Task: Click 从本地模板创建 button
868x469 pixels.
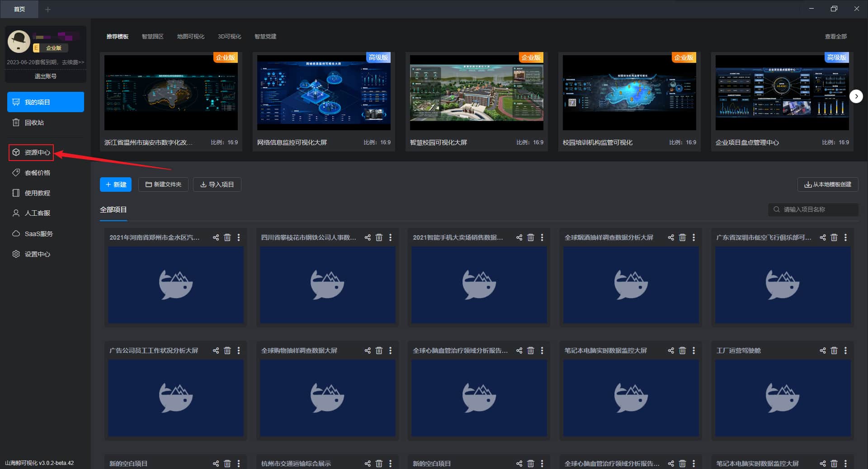Action: pyautogui.click(x=828, y=185)
